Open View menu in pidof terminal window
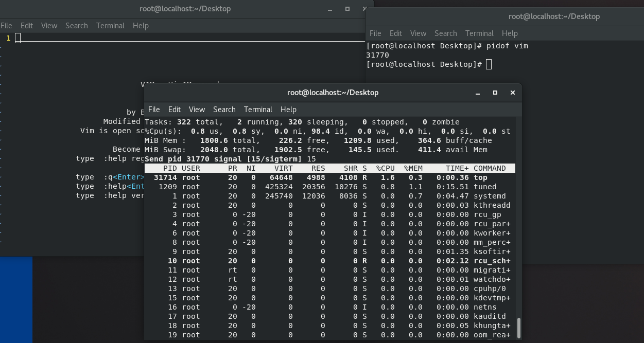Image resolution: width=644 pixels, height=343 pixels. [419, 33]
